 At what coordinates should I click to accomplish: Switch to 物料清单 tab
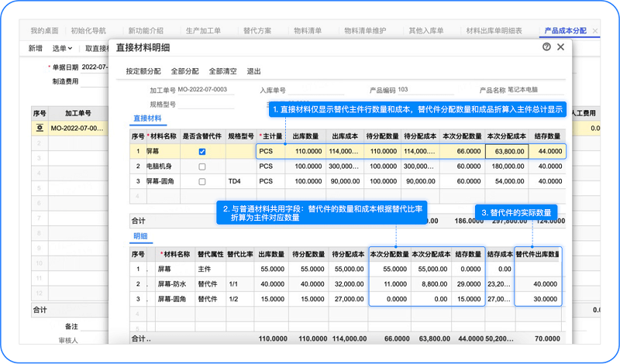[308, 30]
